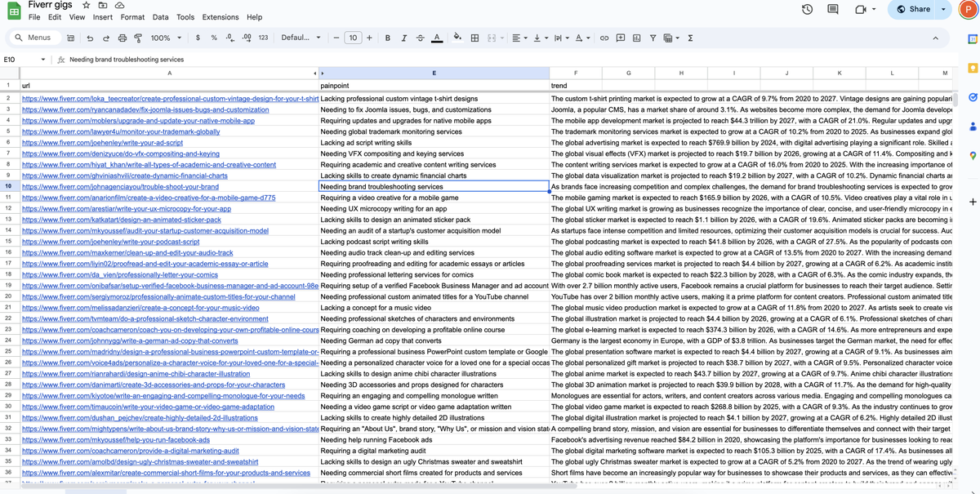Click Get add-ons plus icon
This screenshot has height=494, width=980.
tap(973, 202)
